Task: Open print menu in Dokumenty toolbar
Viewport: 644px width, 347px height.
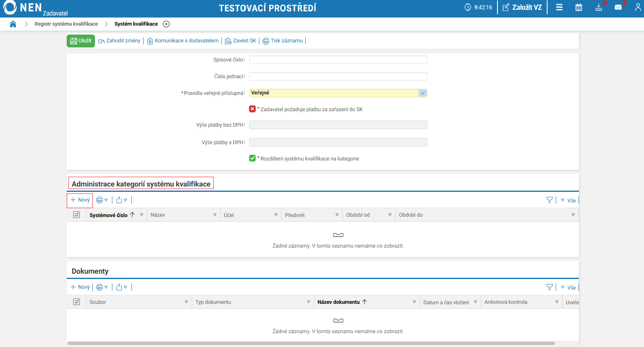Action: [x=102, y=287]
